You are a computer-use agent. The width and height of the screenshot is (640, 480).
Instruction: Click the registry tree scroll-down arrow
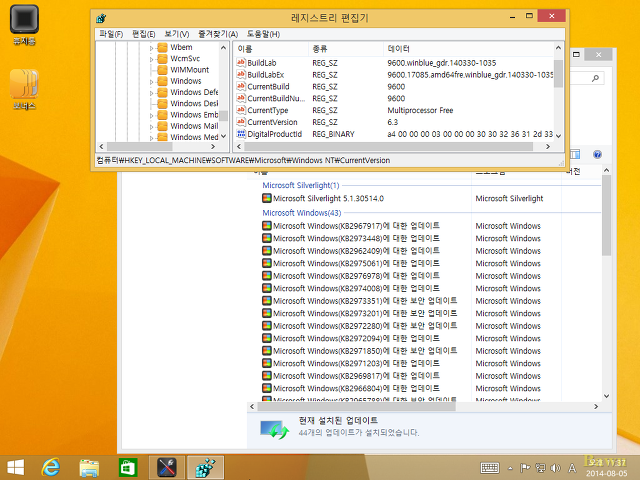click(x=223, y=137)
